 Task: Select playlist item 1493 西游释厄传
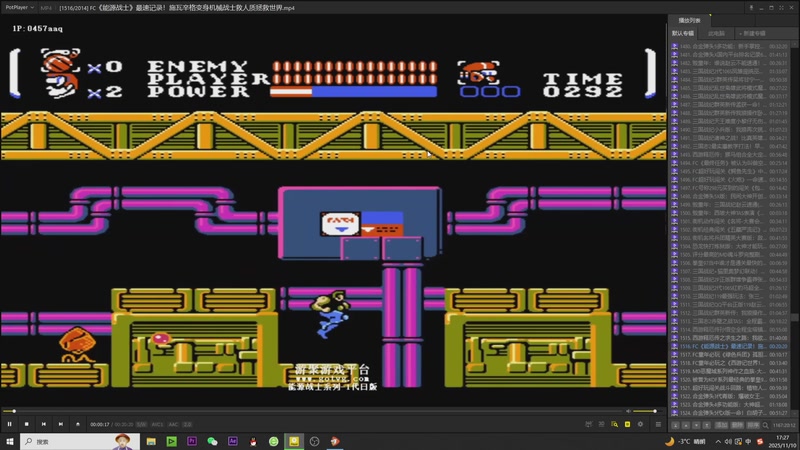730,155
